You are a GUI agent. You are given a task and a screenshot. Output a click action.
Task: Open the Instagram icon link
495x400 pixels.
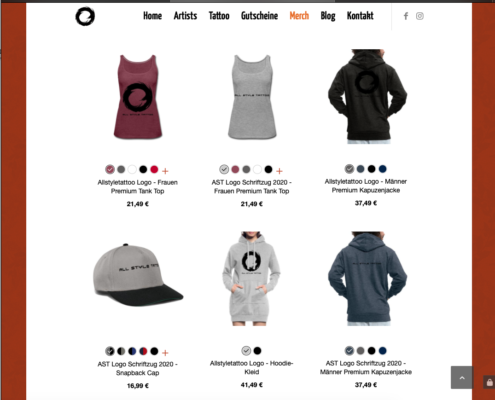[x=420, y=16]
